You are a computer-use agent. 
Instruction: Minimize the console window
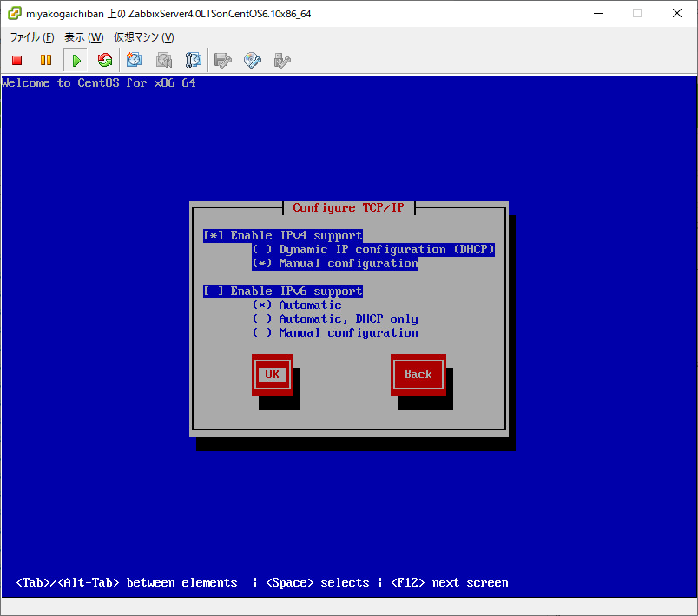(x=598, y=13)
